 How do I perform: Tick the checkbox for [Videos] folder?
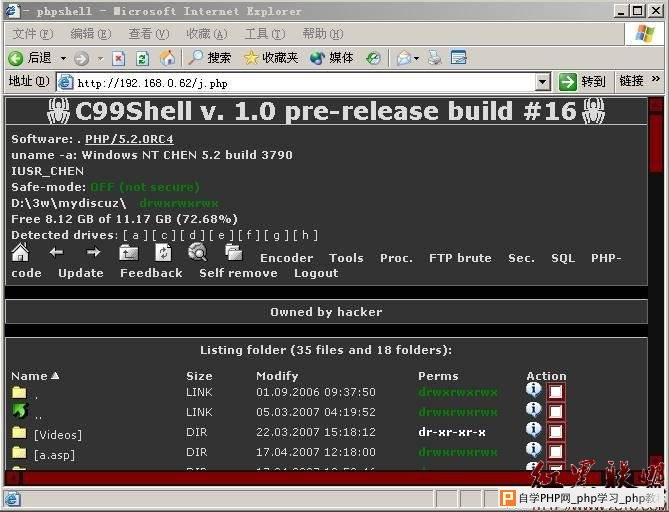(x=556, y=432)
